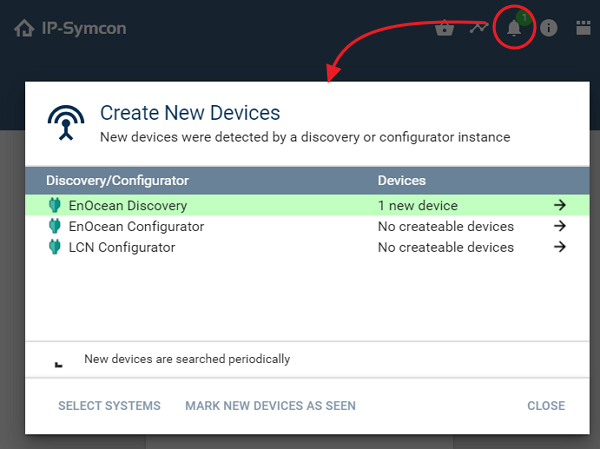Click the notification bell icon
Viewport: 600px width, 449px height.
514,28
